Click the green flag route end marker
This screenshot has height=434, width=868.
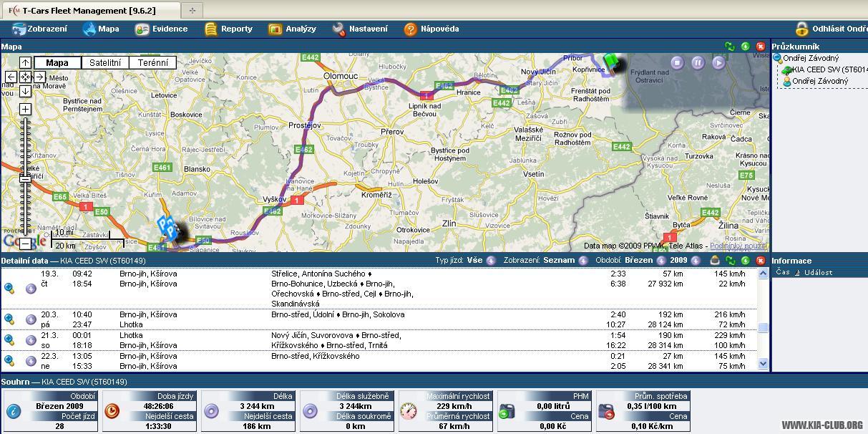click(x=610, y=60)
